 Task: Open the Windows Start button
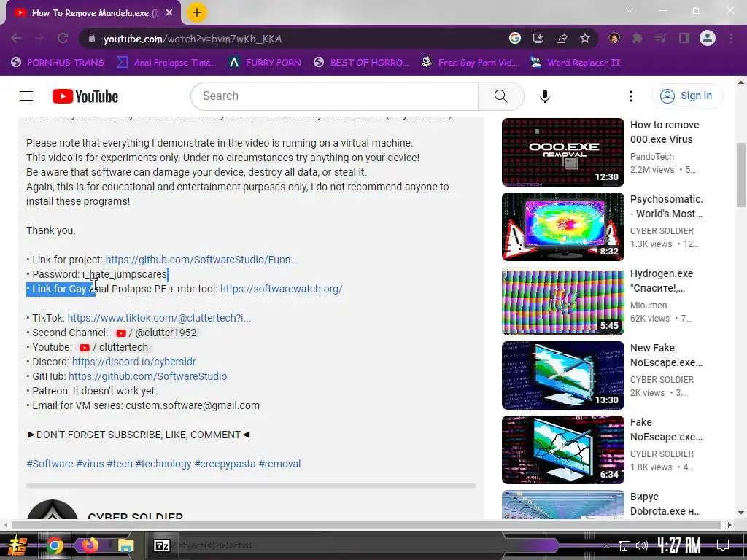pyautogui.click(x=18, y=545)
